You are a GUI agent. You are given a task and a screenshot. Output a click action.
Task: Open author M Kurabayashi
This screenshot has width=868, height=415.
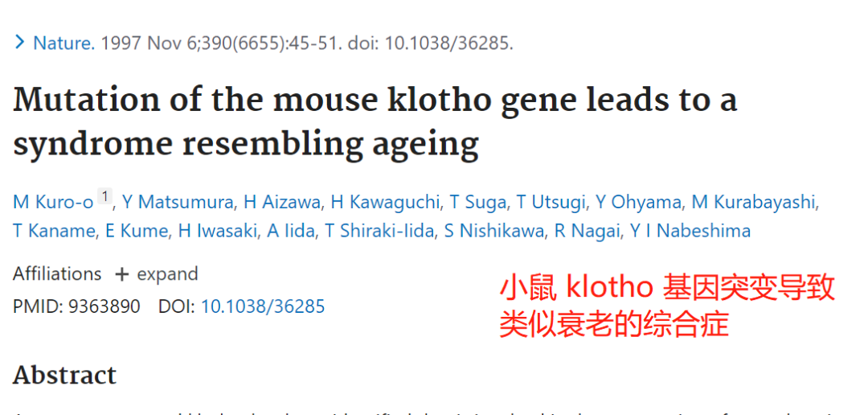click(x=754, y=203)
